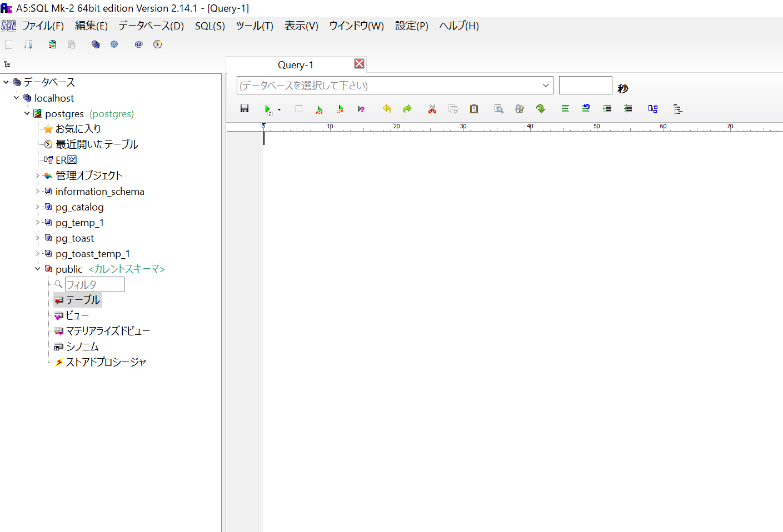This screenshot has width=783, height=532.
Task: Expand the pg_toast_temp_1 schema
Action: click(x=38, y=253)
